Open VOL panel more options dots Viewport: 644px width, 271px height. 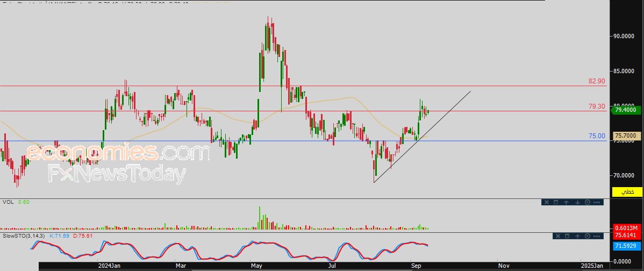coord(597,202)
